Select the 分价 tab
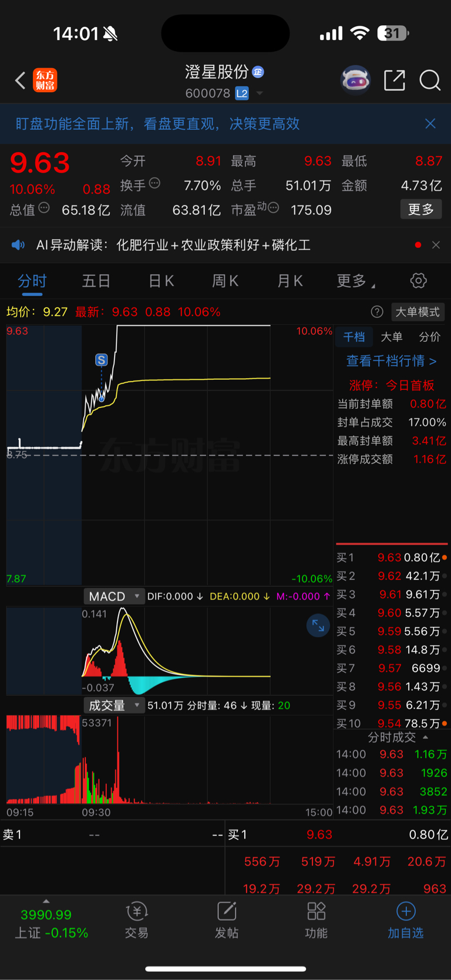 pos(429,336)
